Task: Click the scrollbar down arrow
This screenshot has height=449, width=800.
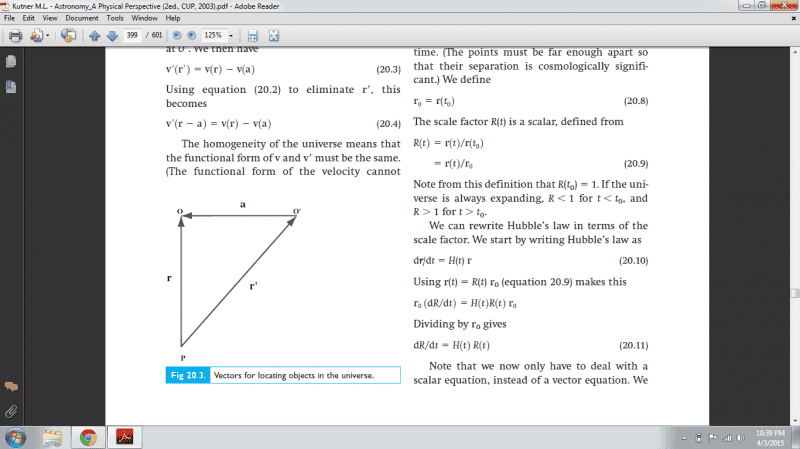Action: click(x=795, y=421)
